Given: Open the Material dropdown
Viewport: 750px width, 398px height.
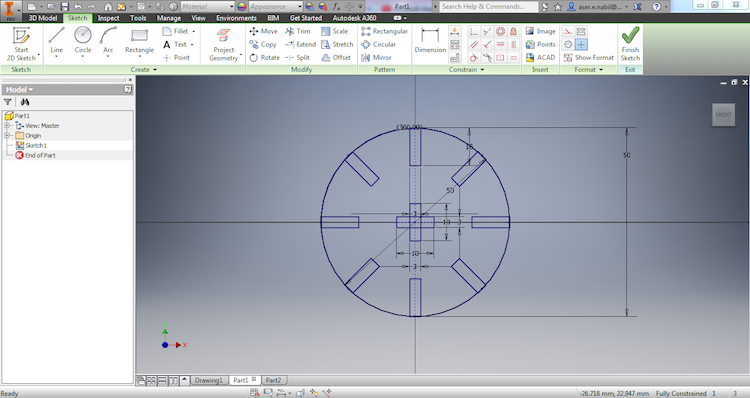Looking at the screenshot, I should click(208, 7).
